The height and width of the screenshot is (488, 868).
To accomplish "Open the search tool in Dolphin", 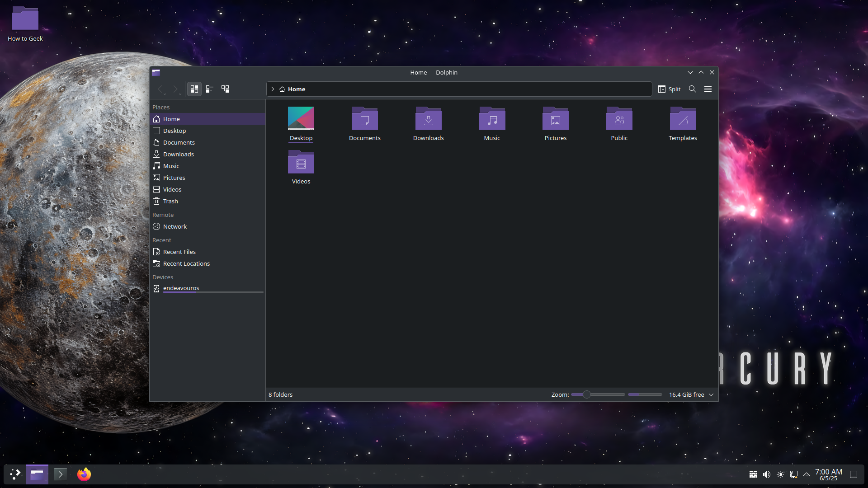I will 692,89.
